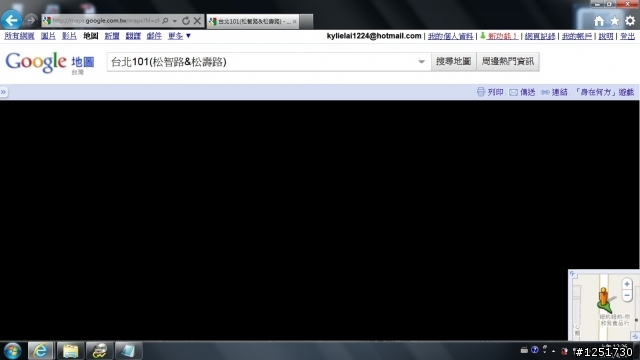The image size is (640, 360).
Task: Click the 登出 sign-out link
Action: click(627, 36)
